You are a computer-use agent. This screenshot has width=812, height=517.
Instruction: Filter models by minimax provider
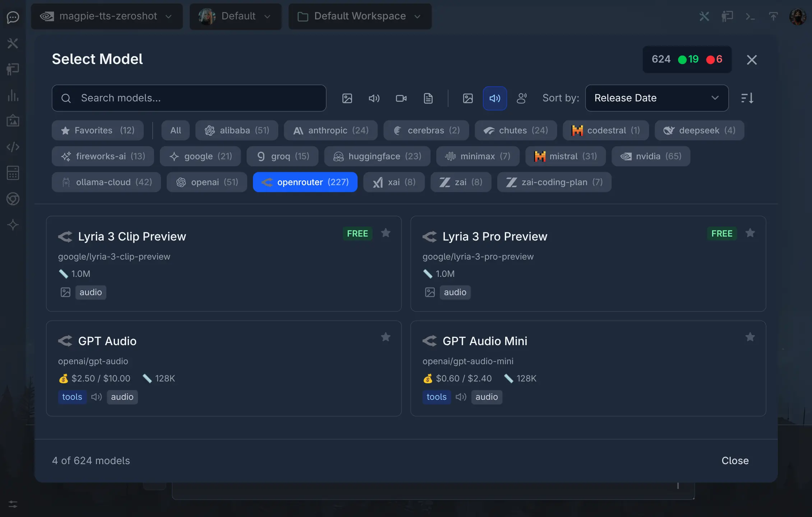coord(478,156)
